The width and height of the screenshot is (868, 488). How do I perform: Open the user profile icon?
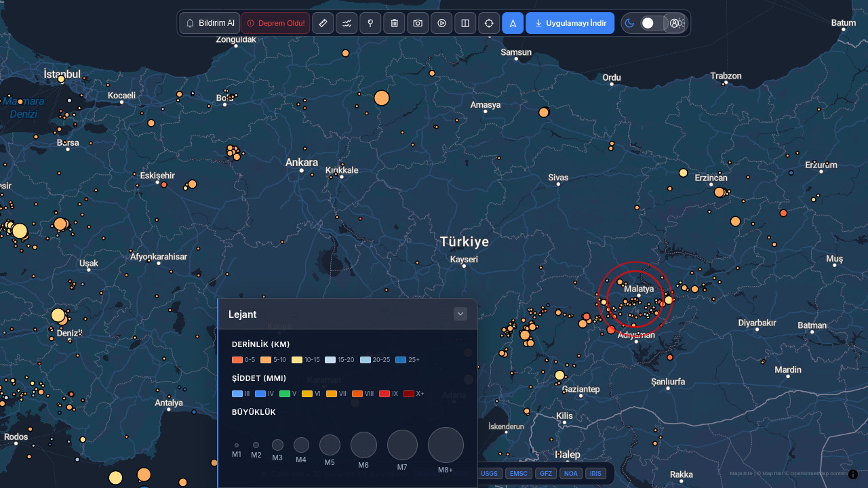[674, 23]
